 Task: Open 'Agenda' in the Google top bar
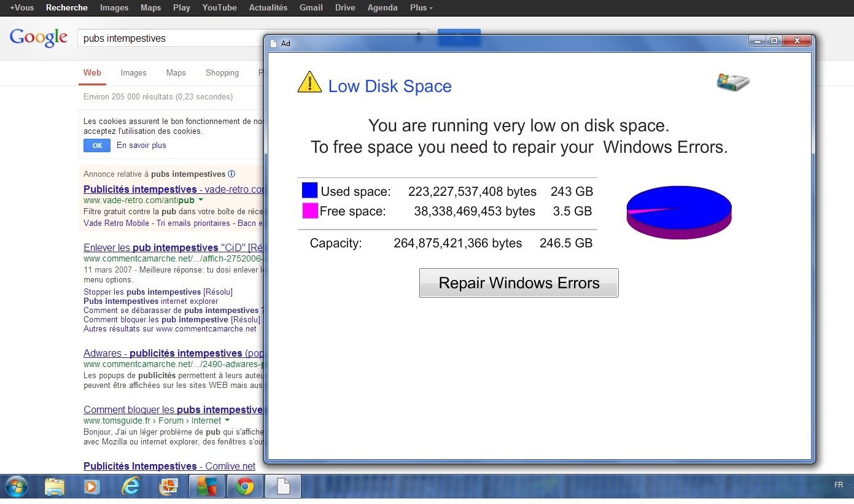coord(382,8)
